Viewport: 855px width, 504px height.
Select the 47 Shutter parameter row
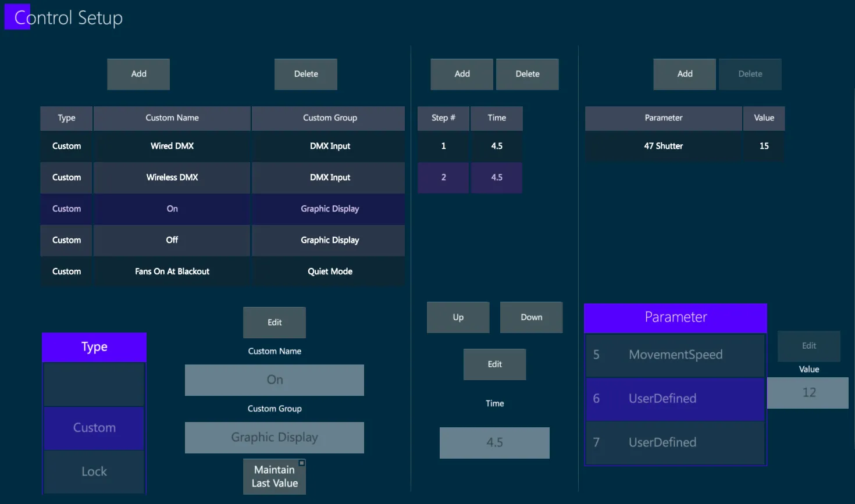pos(685,146)
